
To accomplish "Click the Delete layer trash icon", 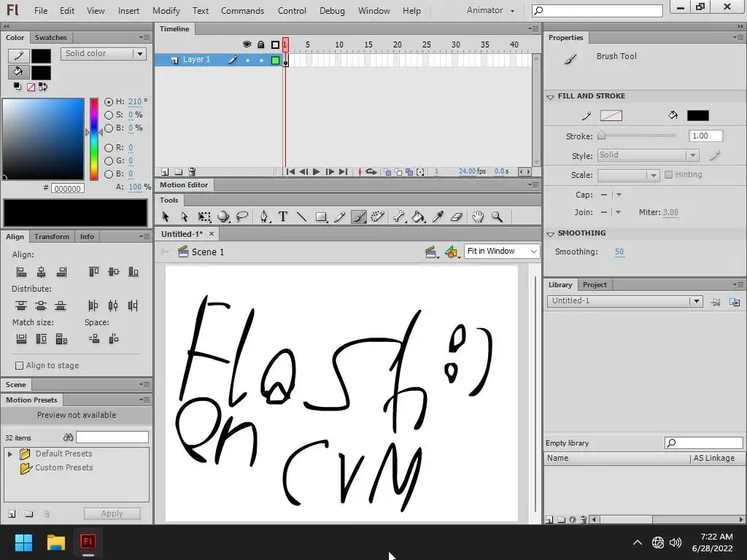I will [x=192, y=172].
